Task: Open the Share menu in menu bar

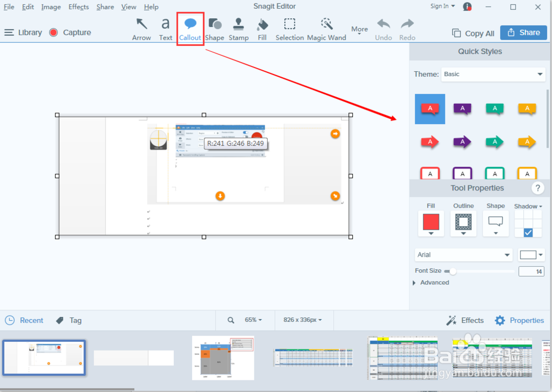Action: coord(105,7)
